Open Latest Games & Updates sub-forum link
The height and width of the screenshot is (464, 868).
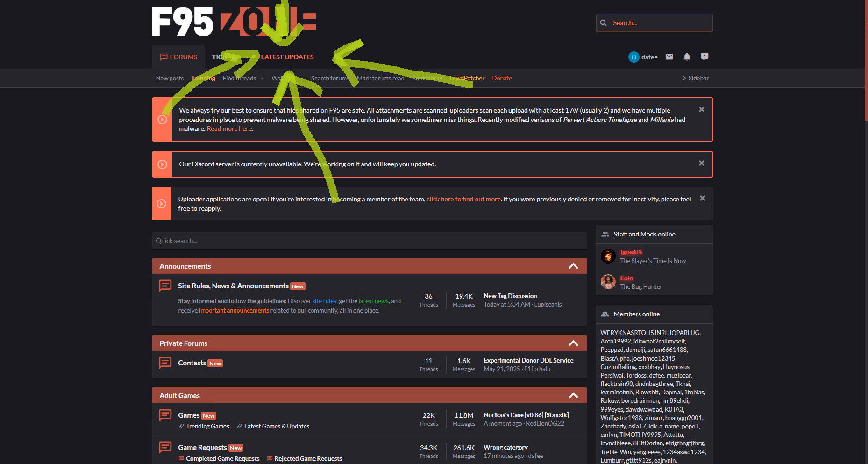point(277,426)
